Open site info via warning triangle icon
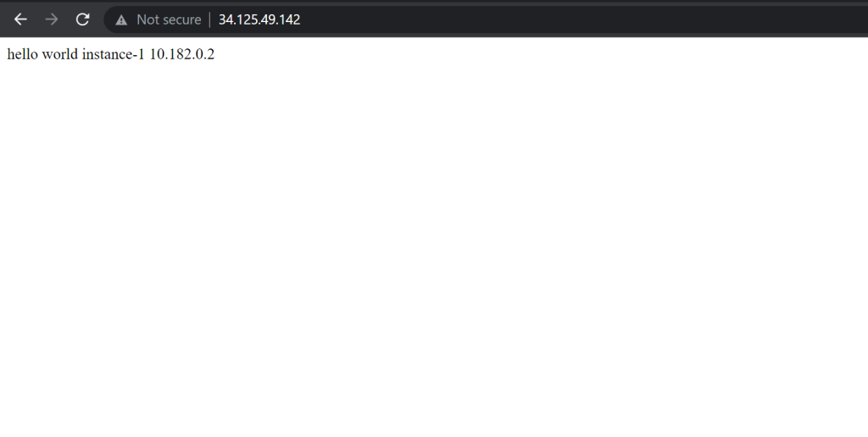 tap(121, 20)
